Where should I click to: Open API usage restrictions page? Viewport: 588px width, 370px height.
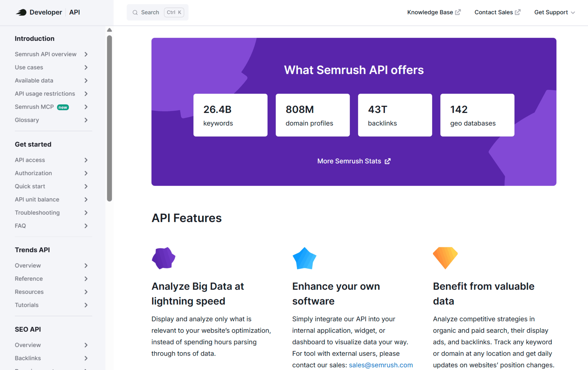click(45, 94)
